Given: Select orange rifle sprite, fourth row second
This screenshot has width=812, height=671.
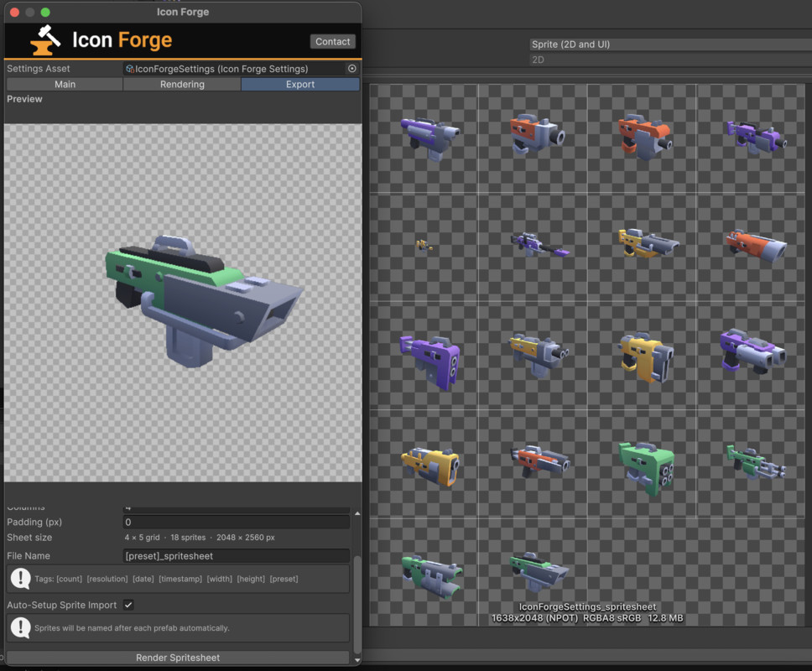Looking at the screenshot, I should tap(540, 460).
